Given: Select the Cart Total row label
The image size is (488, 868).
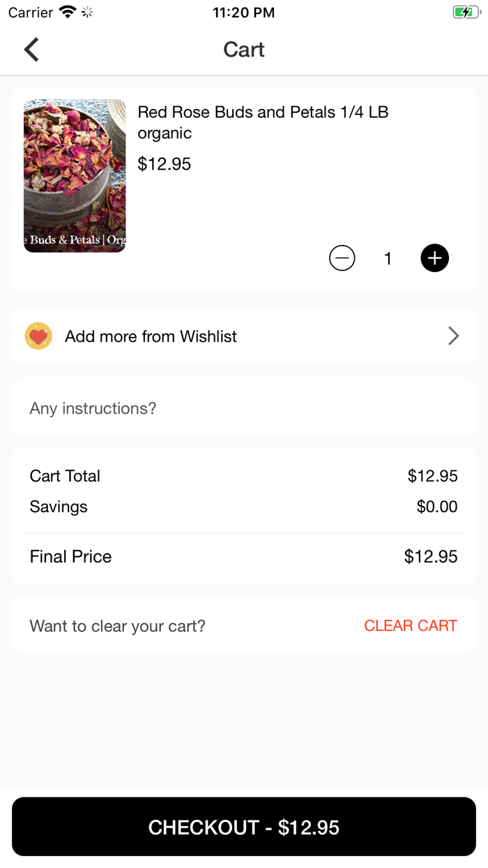Looking at the screenshot, I should pyautogui.click(x=65, y=476).
